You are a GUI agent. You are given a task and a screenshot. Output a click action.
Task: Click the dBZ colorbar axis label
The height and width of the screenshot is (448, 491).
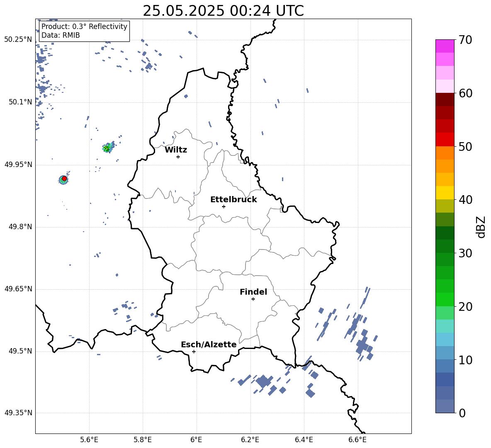click(x=481, y=227)
